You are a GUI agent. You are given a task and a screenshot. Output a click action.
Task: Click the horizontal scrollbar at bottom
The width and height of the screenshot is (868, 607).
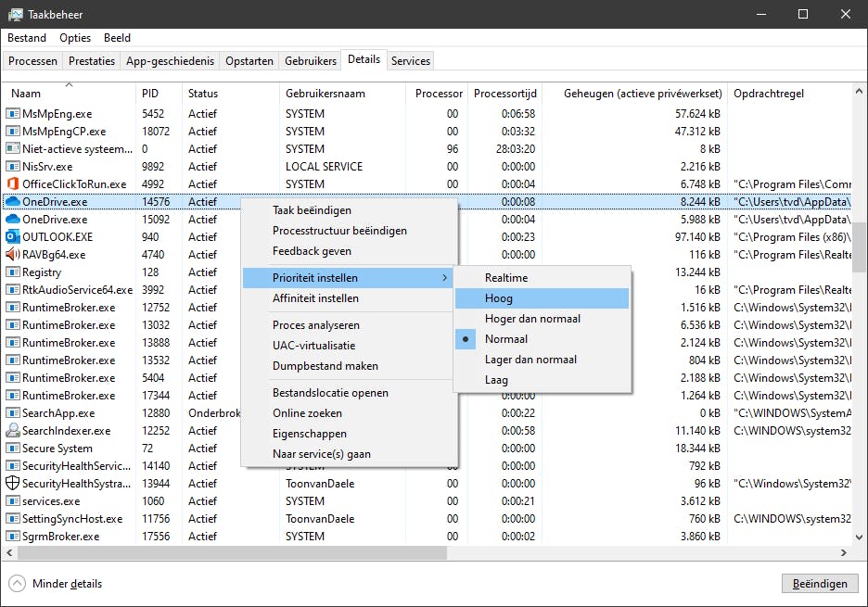pos(232,553)
